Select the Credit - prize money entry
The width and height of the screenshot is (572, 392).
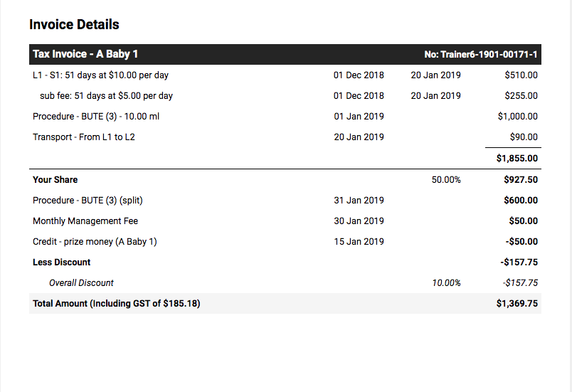click(285, 242)
